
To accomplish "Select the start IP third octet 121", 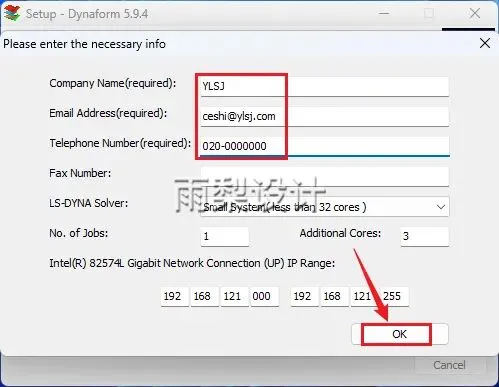I will click(234, 296).
